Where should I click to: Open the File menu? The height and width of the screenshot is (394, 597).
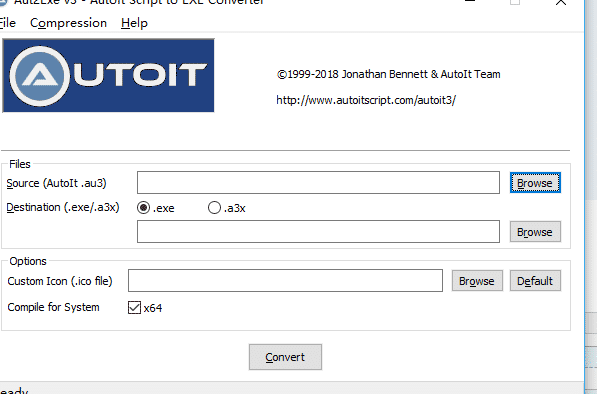(x=7, y=23)
